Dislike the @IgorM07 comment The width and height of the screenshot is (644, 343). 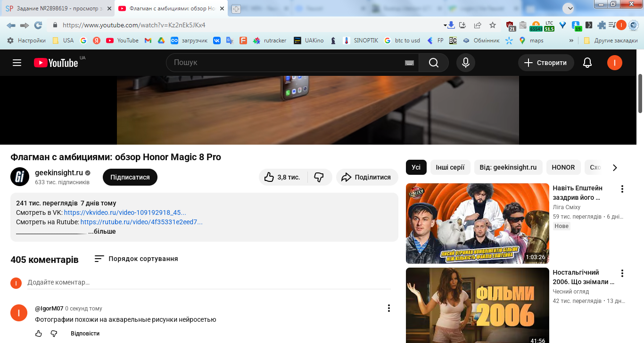coord(54,334)
